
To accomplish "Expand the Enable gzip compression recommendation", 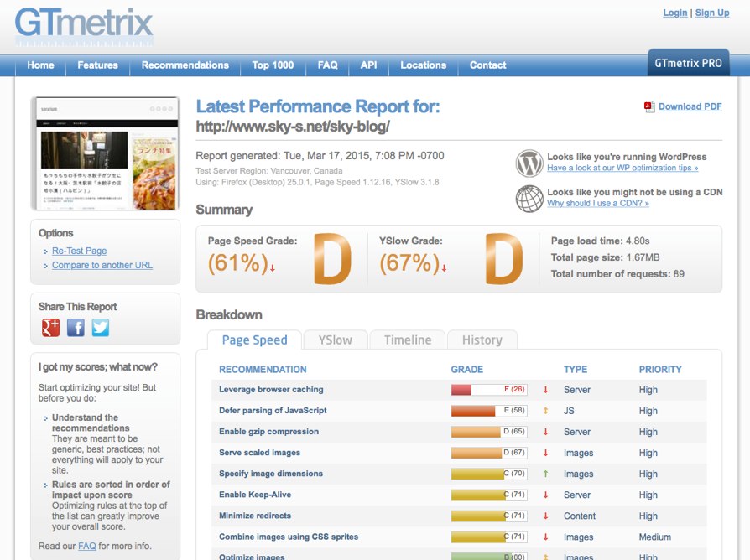I will [x=268, y=432].
